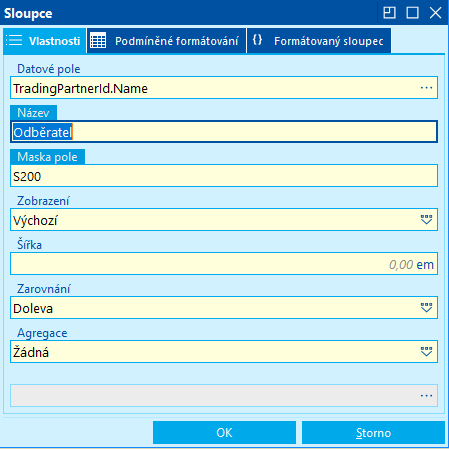449x449 pixels.
Task: Click into the Název field with Odběratel
Action: tap(224, 132)
